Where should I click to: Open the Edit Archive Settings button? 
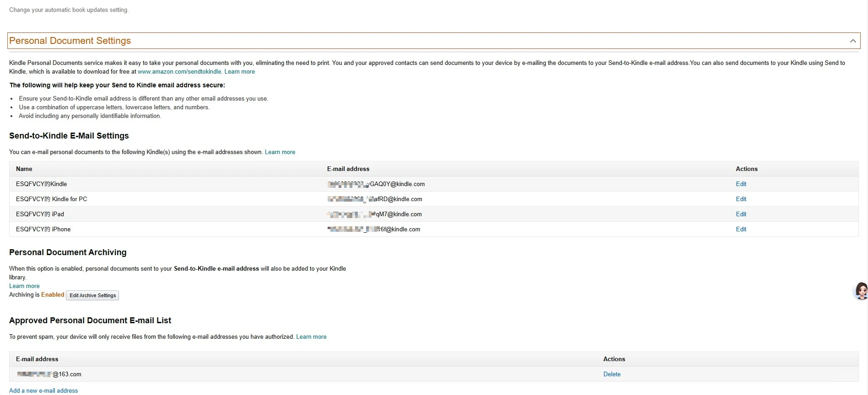pos(92,295)
